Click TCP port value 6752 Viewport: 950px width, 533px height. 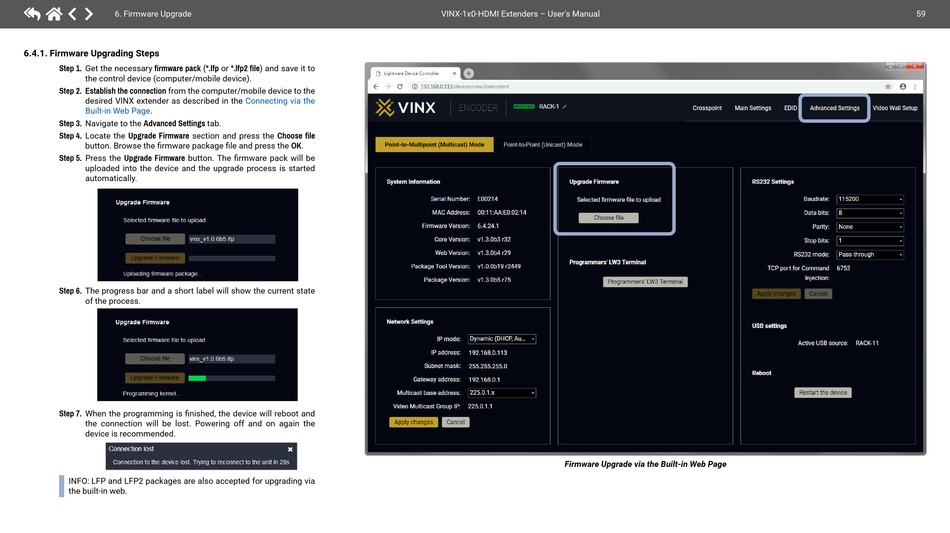pos(843,268)
